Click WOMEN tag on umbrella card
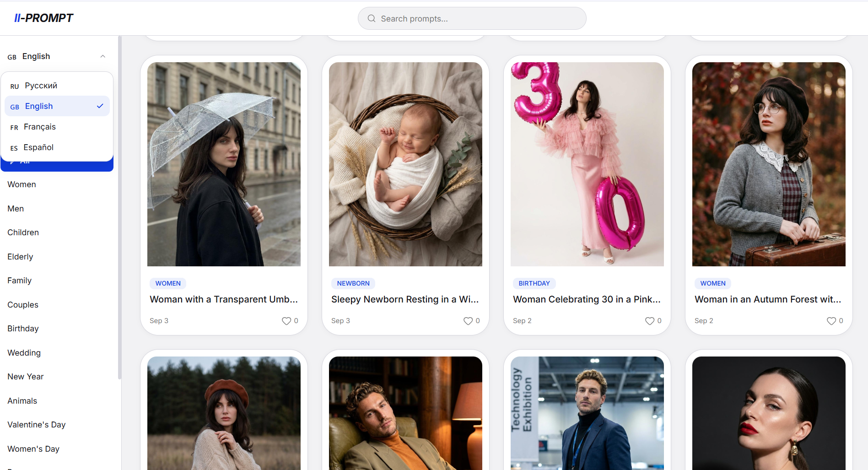 [x=168, y=283]
